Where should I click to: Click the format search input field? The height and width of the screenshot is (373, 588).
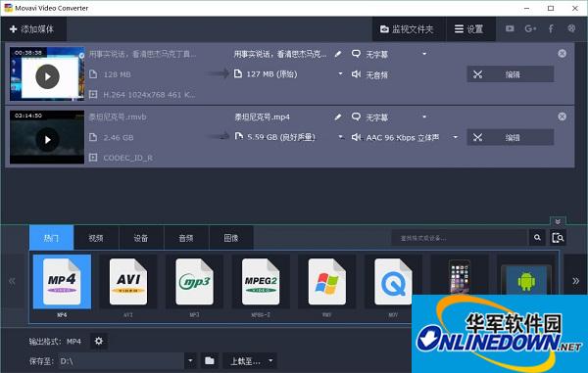pyautogui.click(x=460, y=238)
